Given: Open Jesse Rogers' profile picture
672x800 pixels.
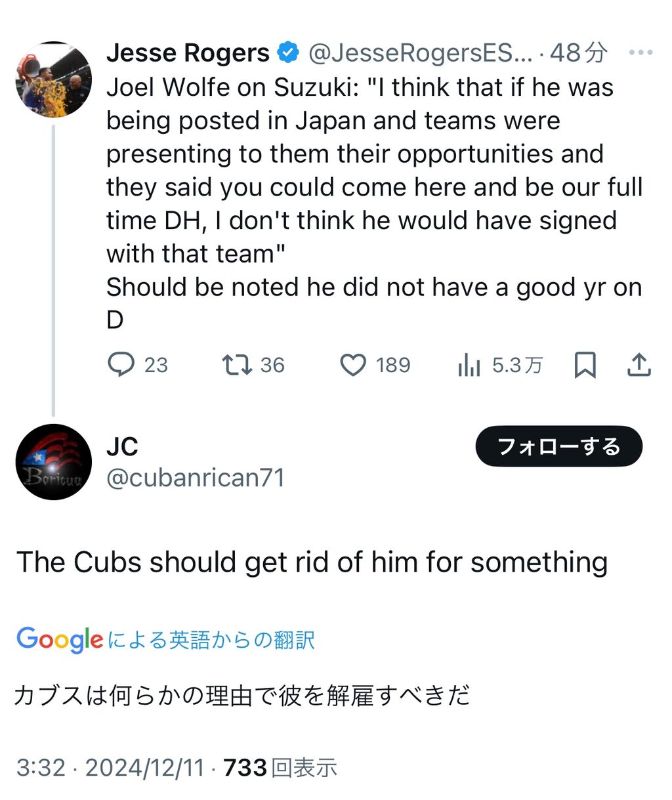Looking at the screenshot, I should tap(53, 79).
